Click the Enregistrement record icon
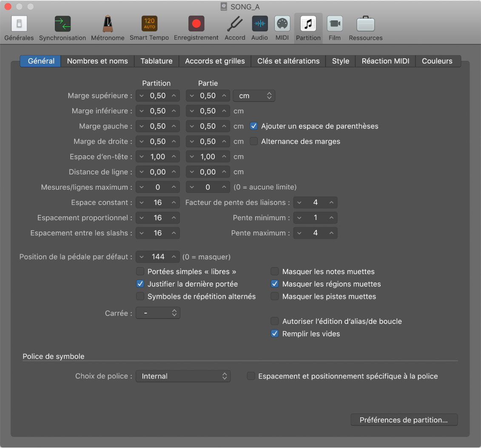Viewport: 481px width, 448px height. click(x=196, y=24)
